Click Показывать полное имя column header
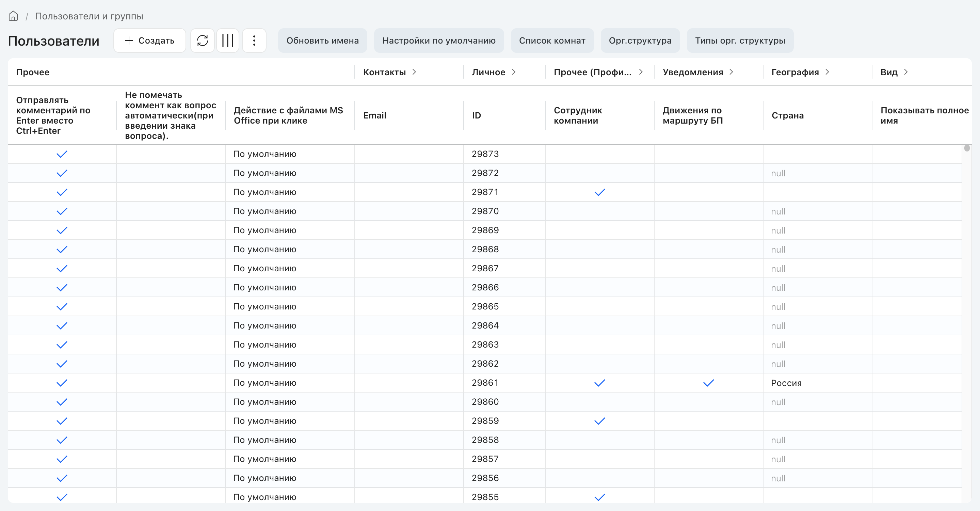This screenshot has width=980, height=511. pos(925,115)
